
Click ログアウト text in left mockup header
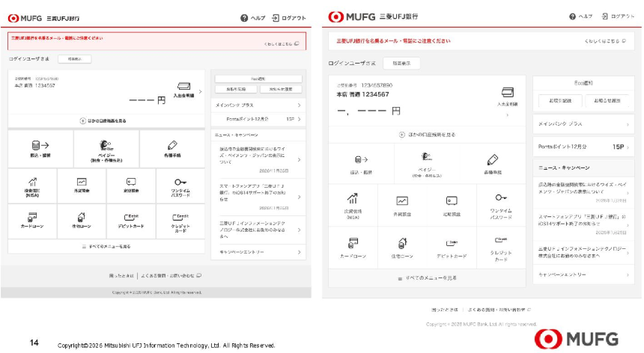click(294, 18)
